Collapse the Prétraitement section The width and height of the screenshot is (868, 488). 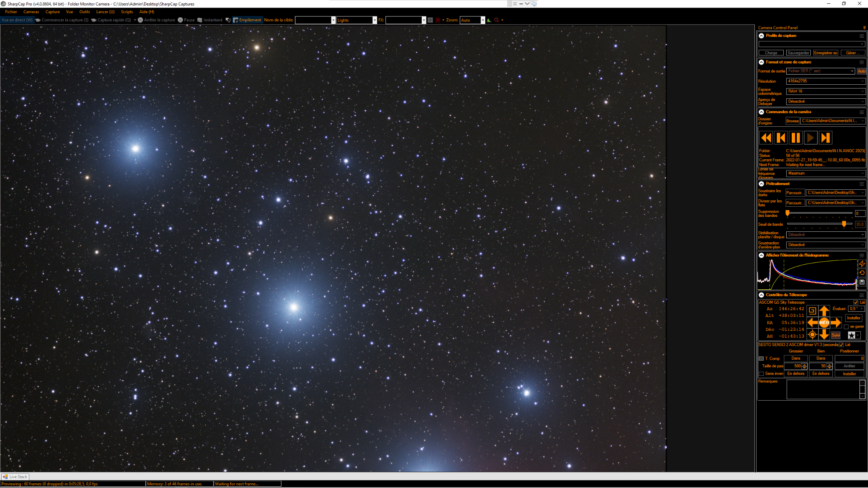pyautogui.click(x=762, y=184)
